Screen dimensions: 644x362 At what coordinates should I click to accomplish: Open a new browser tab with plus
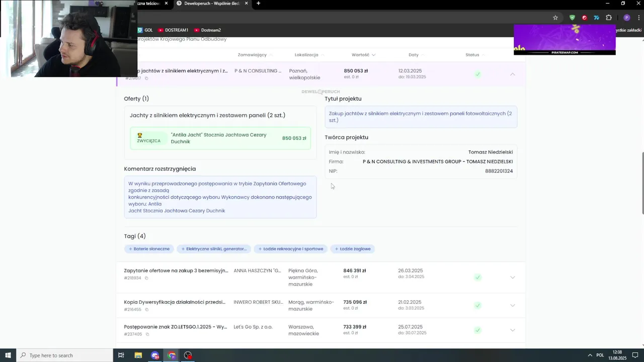[x=258, y=4]
